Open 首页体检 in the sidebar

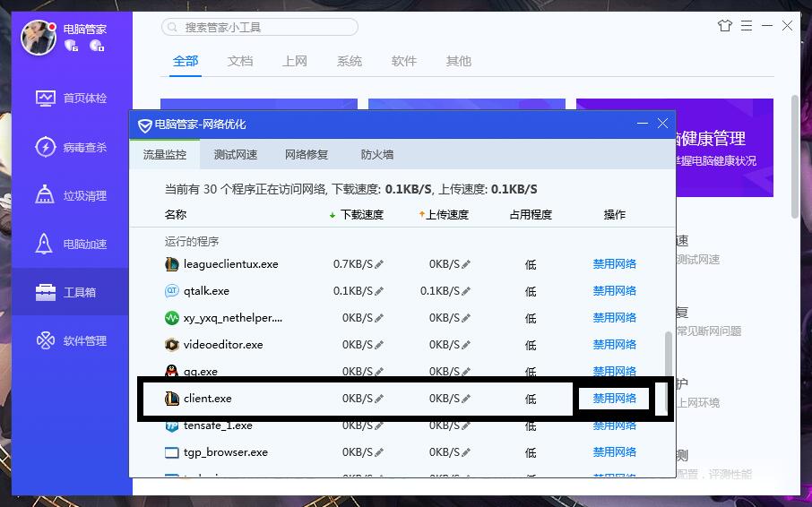72,98
